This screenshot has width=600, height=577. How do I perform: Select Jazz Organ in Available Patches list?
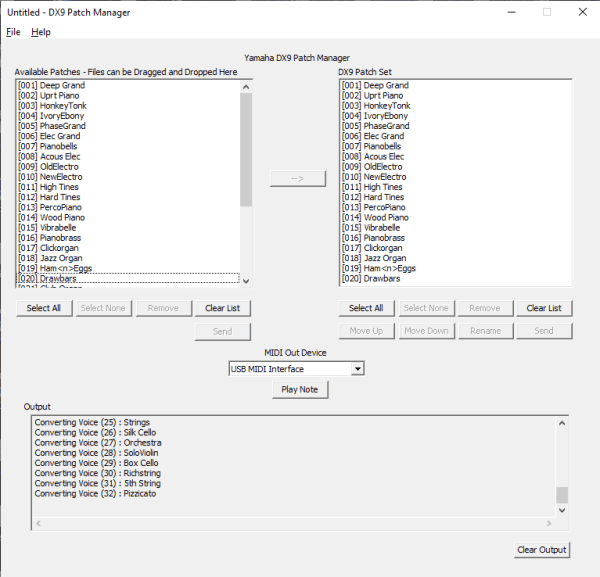[x=62, y=258]
